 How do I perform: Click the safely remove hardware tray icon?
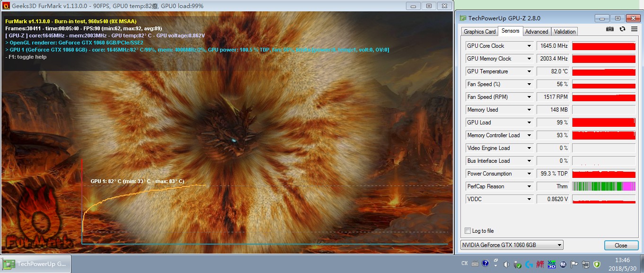coord(517,264)
